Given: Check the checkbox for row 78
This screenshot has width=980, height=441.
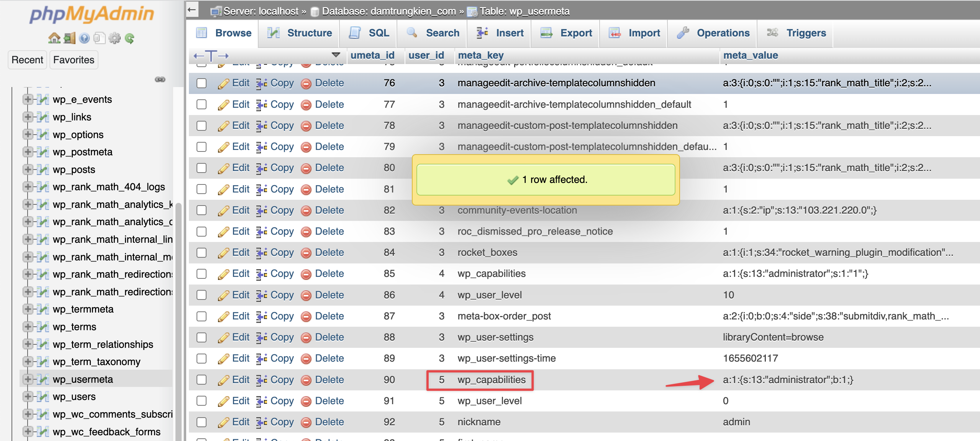Looking at the screenshot, I should pos(202,126).
